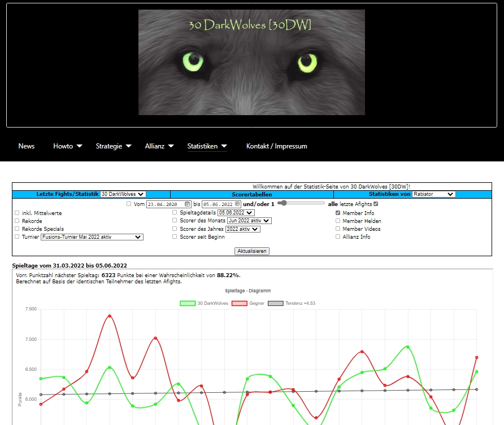Open calendar picker for bis end date

coord(237,204)
